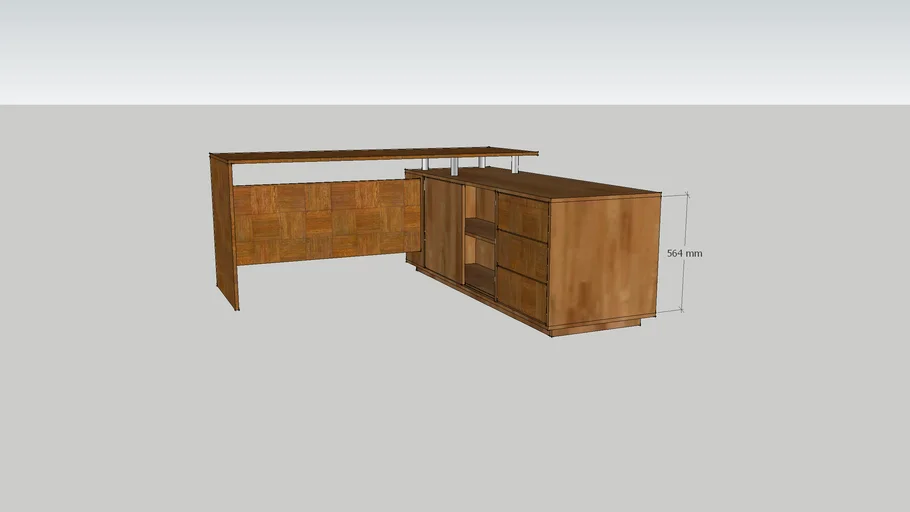The image size is (910, 512).
Task: Select the cabinet's top surface
Action: click(560, 183)
